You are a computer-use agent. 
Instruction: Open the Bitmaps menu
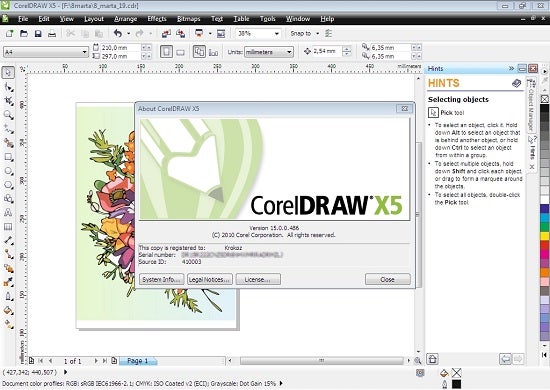pyautogui.click(x=188, y=19)
